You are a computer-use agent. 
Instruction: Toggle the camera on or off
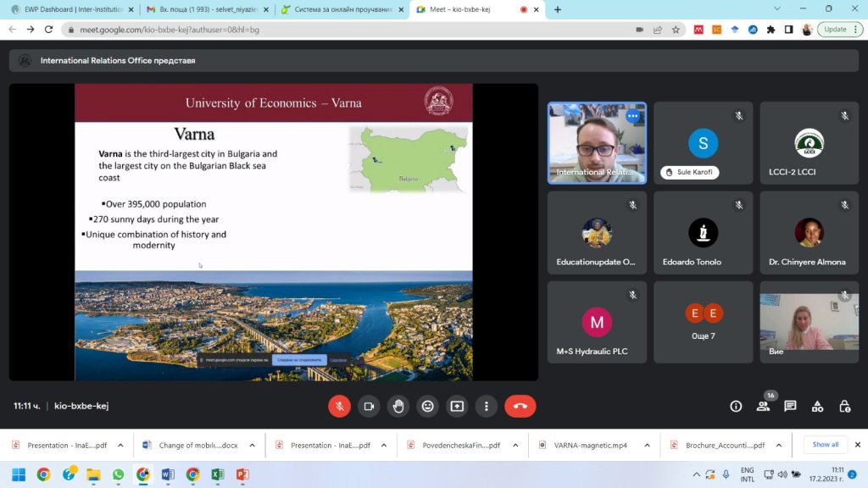369,406
